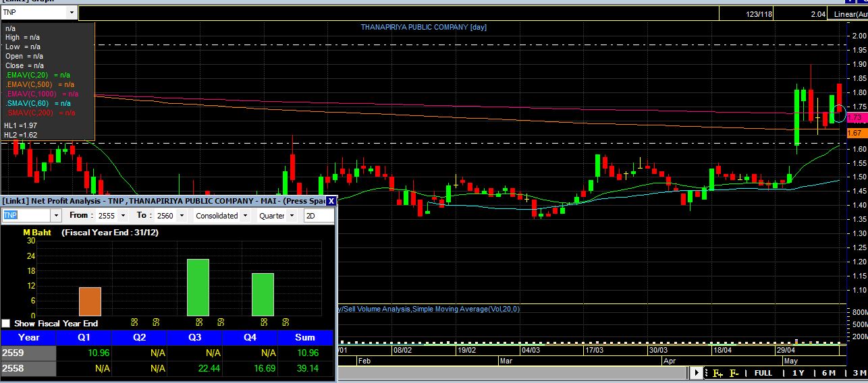Screen dimensions: 868x383
Task: Click the 39.14 Sum cell
Action: click(x=306, y=369)
